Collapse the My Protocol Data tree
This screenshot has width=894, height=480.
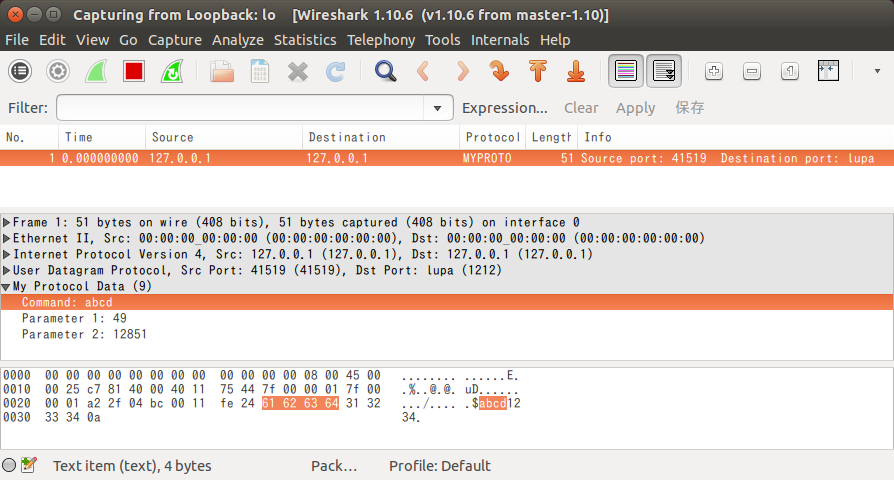[7, 287]
